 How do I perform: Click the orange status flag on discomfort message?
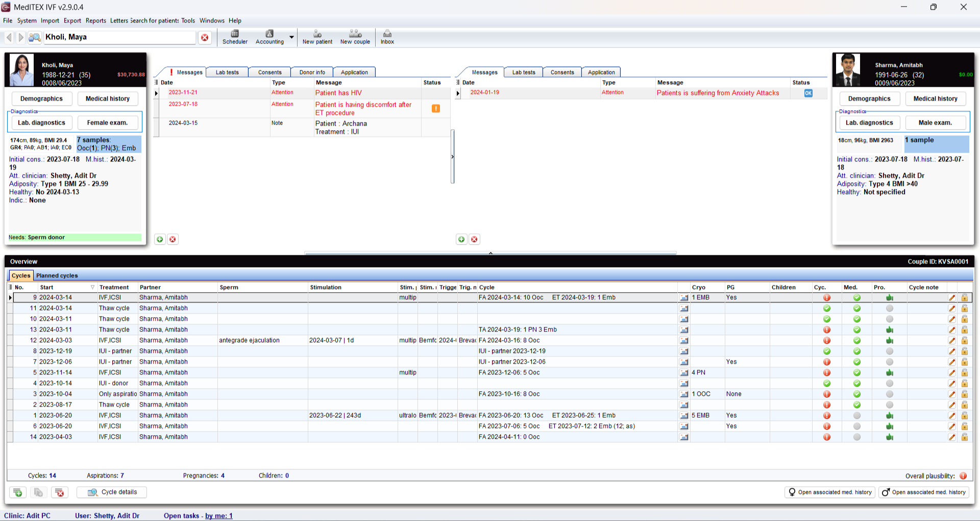436,108
